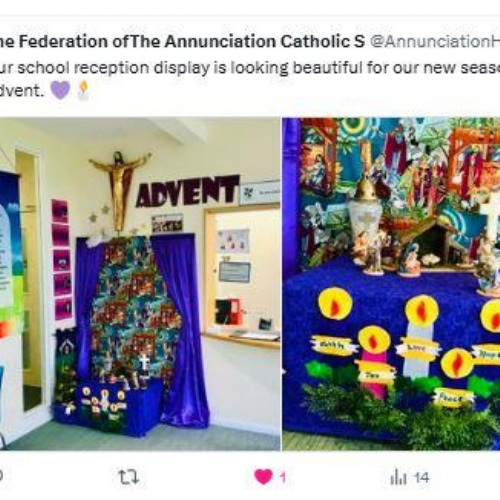Image resolution: width=500 pixels, height=500 pixels.
Task: Click the reply icon at the bottom left
Action: point(1,477)
